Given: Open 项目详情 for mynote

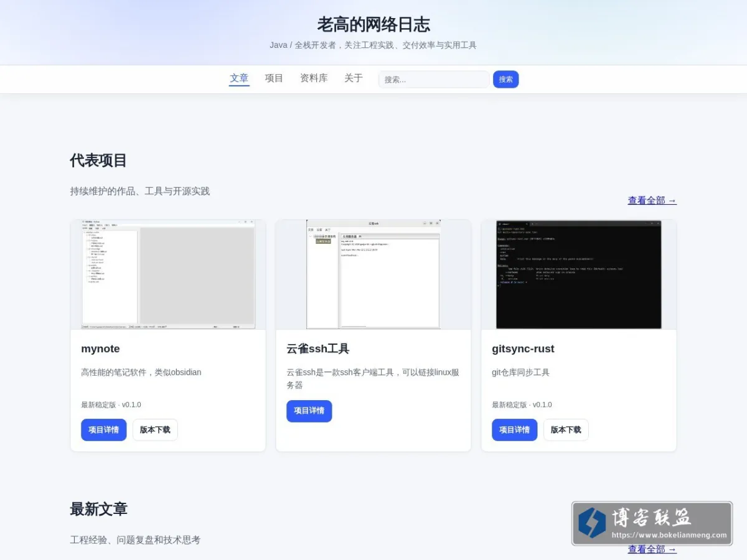Looking at the screenshot, I should (104, 430).
